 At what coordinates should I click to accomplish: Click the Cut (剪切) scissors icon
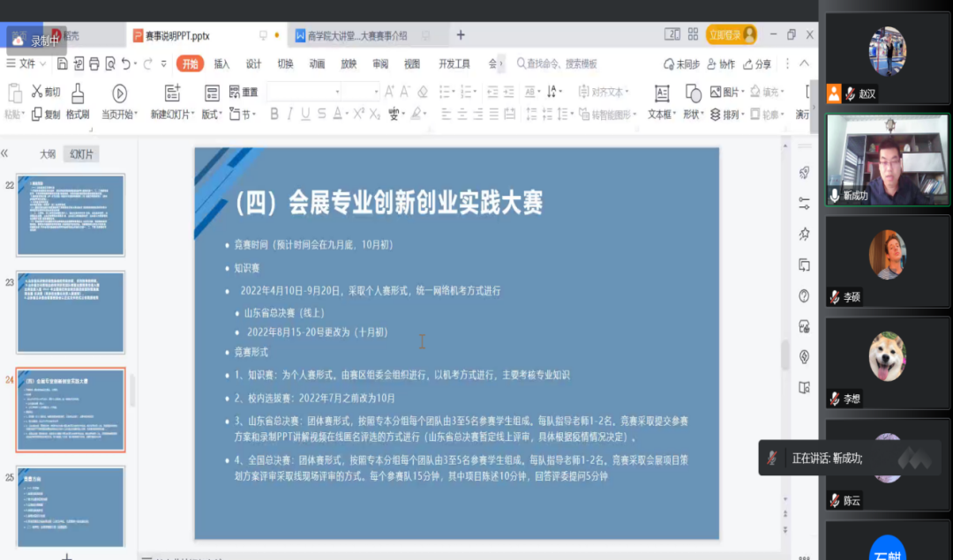[x=37, y=92]
